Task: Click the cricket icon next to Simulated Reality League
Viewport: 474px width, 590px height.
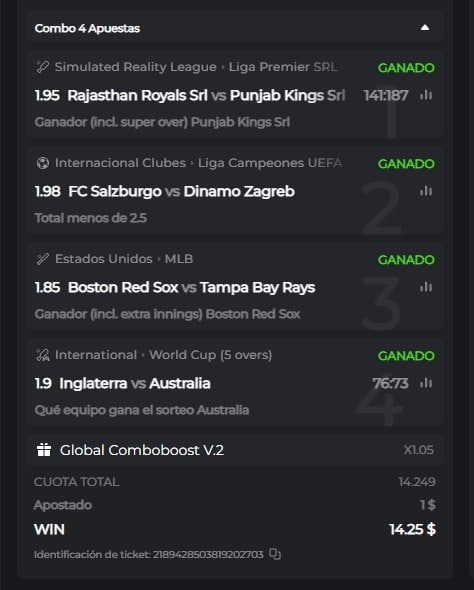Action: tap(43, 67)
